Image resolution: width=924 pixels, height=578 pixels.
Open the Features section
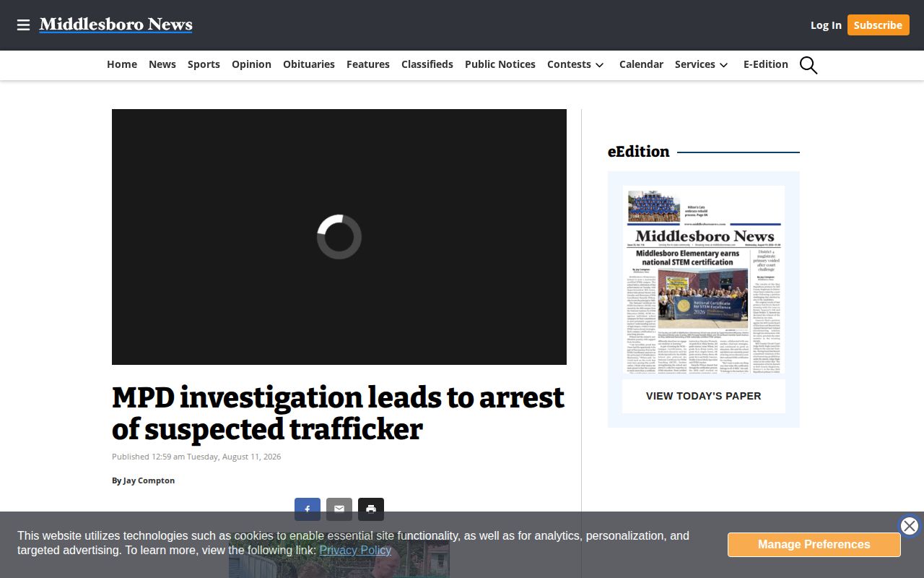pyautogui.click(x=368, y=64)
